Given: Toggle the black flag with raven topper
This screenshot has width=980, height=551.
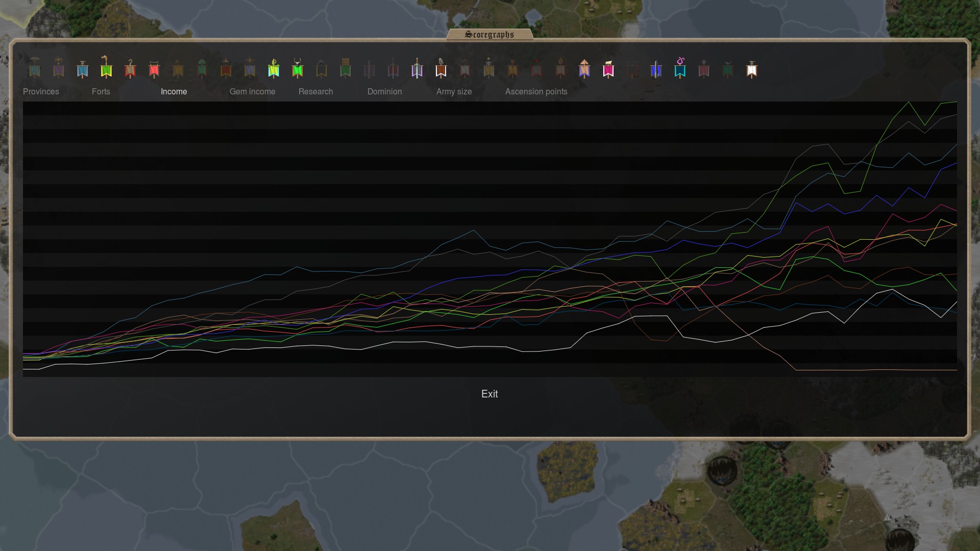Looking at the screenshot, I should (x=322, y=68).
